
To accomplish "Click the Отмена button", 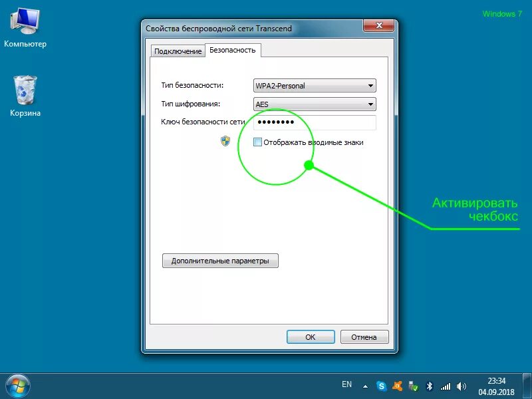I will click(364, 337).
